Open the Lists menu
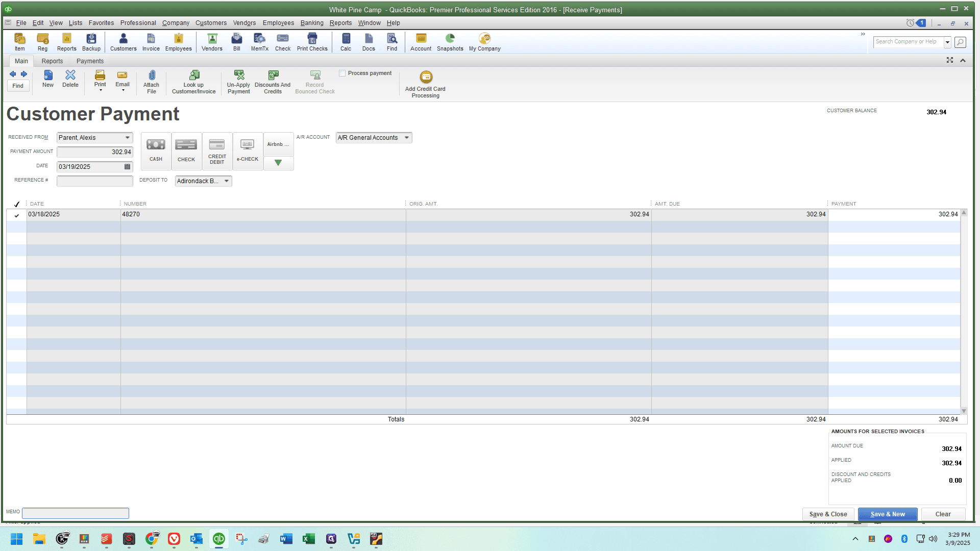The width and height of the screenshot is (980, 551). 76,23
